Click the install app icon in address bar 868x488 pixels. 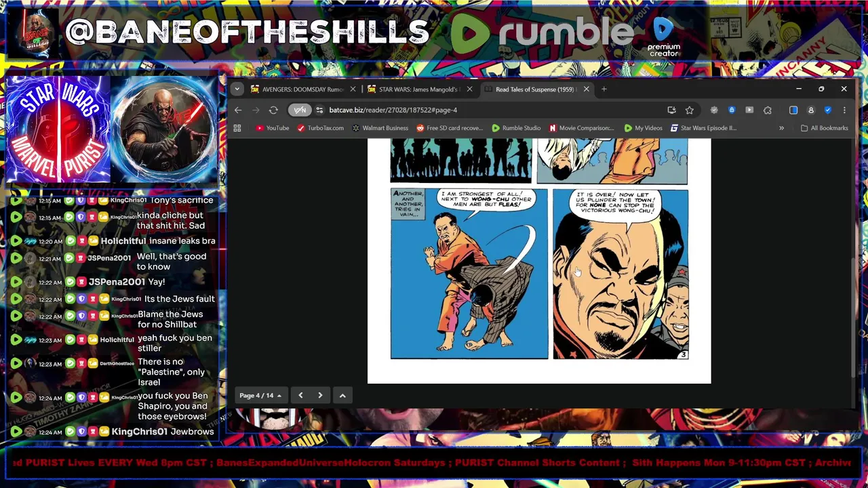pos(671,110)
